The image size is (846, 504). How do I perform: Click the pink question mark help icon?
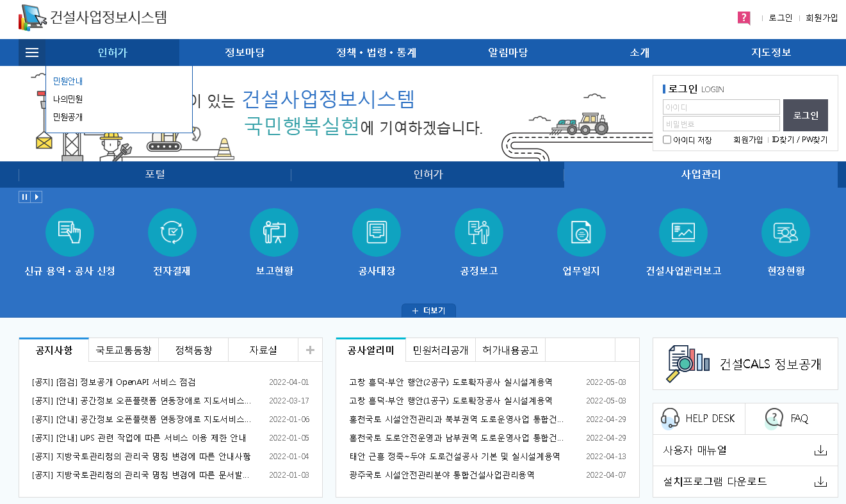click(744, 18)
